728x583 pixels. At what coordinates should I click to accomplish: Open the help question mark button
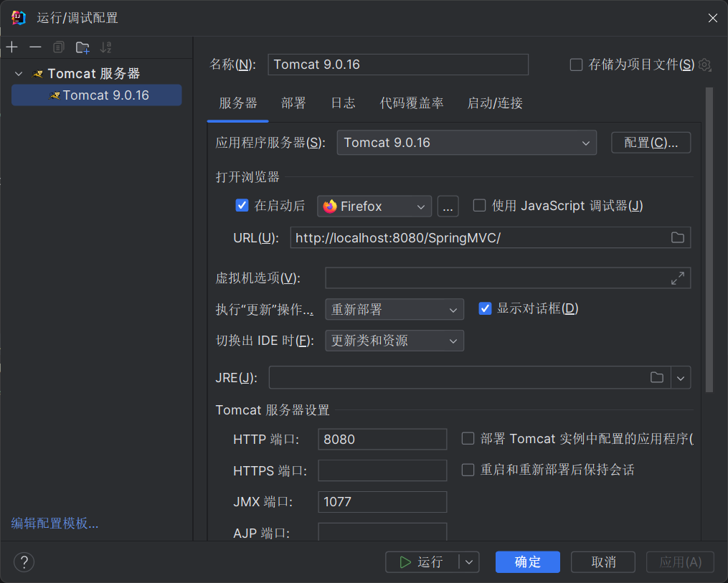pyautogui.click(x=24, y=562)
